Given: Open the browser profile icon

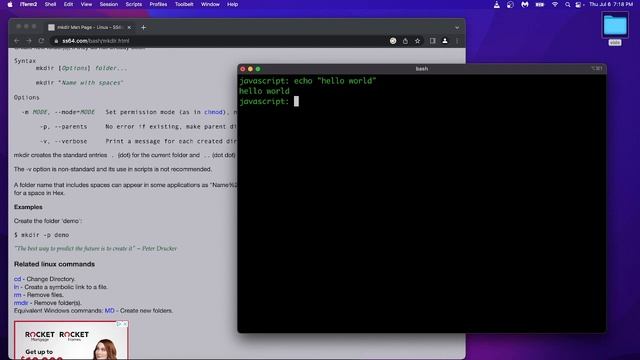Looking at the screenshot, I should click(x=445, y=41).
